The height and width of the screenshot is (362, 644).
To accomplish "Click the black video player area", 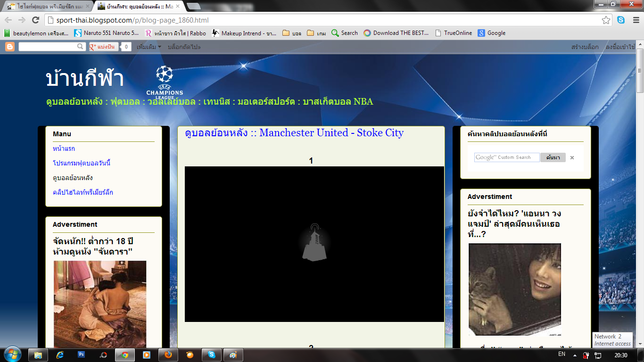I will tap(314, 244).
